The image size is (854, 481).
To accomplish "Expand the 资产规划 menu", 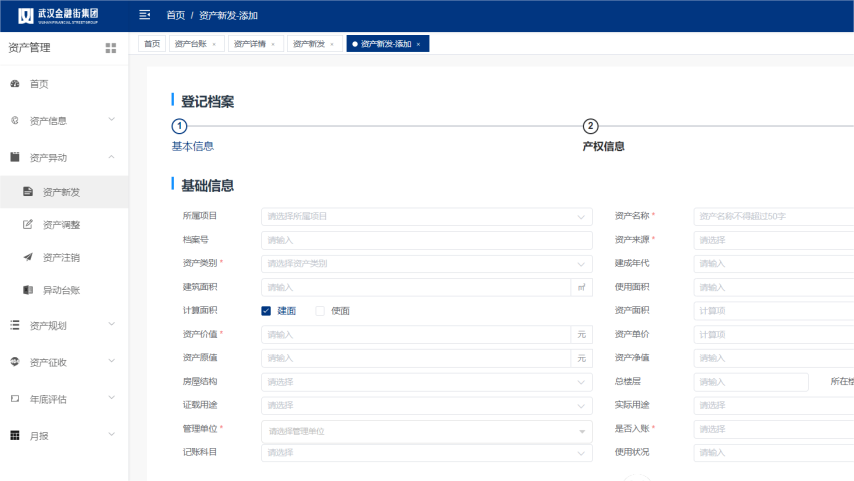I will pyautogui.click(x=112, y=324).
